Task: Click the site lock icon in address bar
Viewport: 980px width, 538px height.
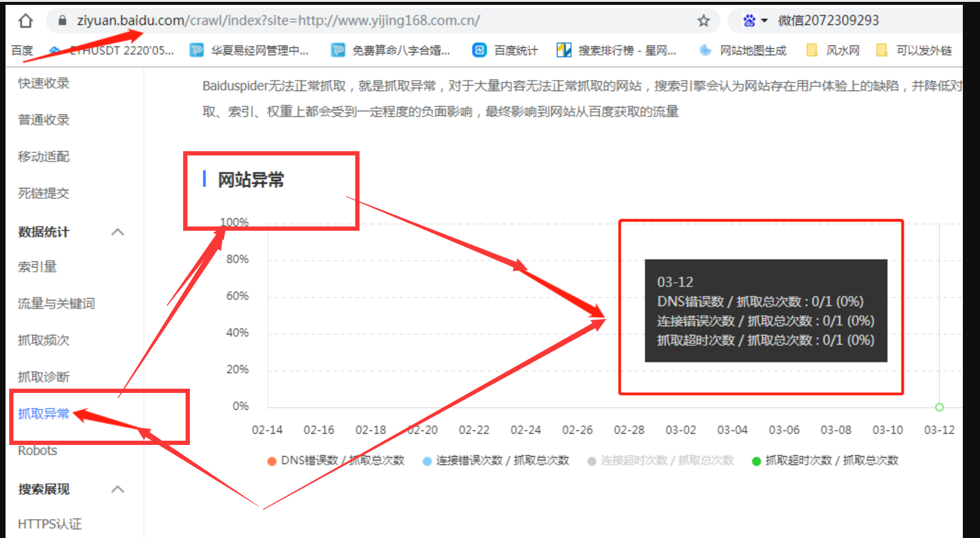Action: point(62,21)
